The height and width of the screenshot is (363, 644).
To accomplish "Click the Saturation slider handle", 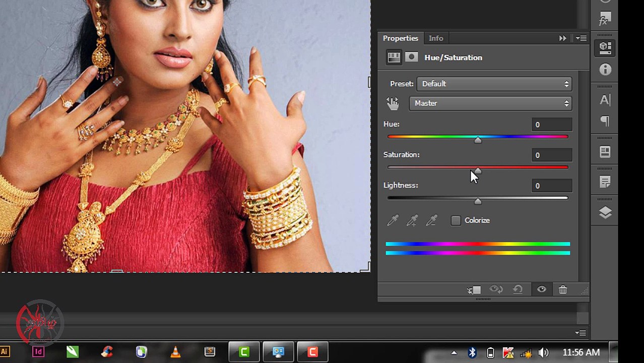I will (478, 171).
